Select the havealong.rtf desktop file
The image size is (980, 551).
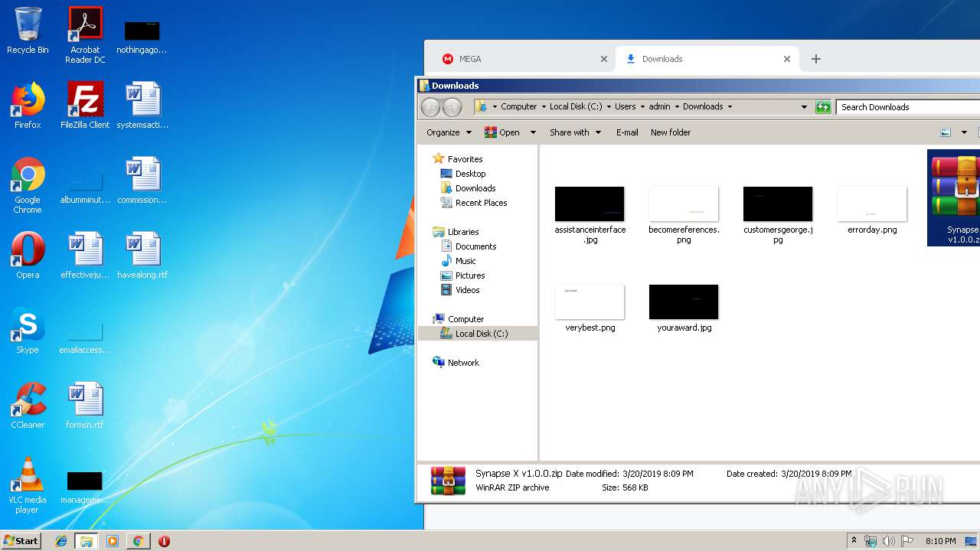(142, 256)
